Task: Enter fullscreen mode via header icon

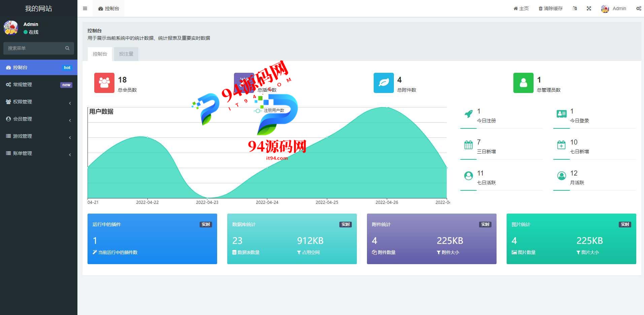Action: (x=589, y=8)
